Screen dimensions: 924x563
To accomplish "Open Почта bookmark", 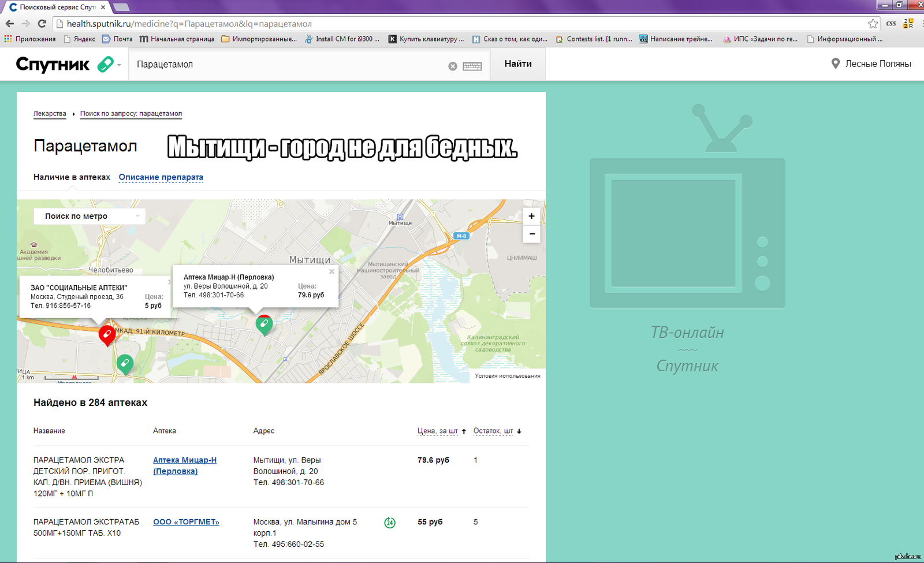I will [x=117, y=39].
